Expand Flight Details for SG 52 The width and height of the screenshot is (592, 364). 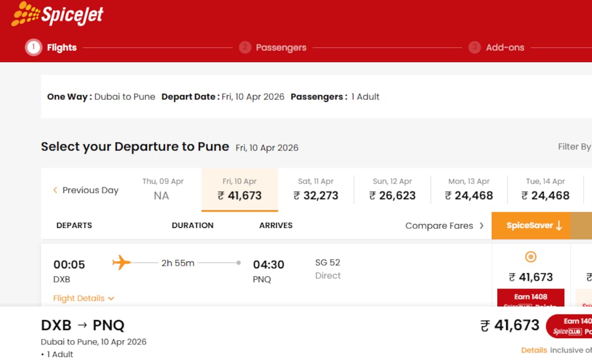tap(83, 298)
